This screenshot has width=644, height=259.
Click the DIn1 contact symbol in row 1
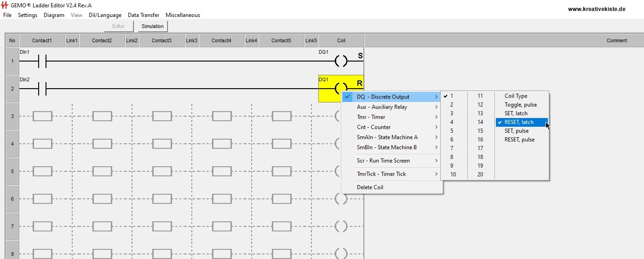click(x=42, y=61)
